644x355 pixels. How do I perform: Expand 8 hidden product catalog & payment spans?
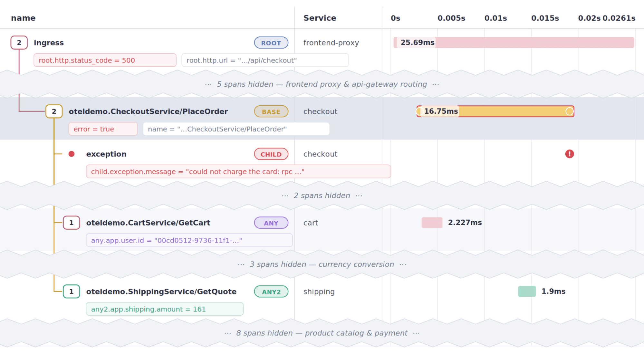(322, 333)
